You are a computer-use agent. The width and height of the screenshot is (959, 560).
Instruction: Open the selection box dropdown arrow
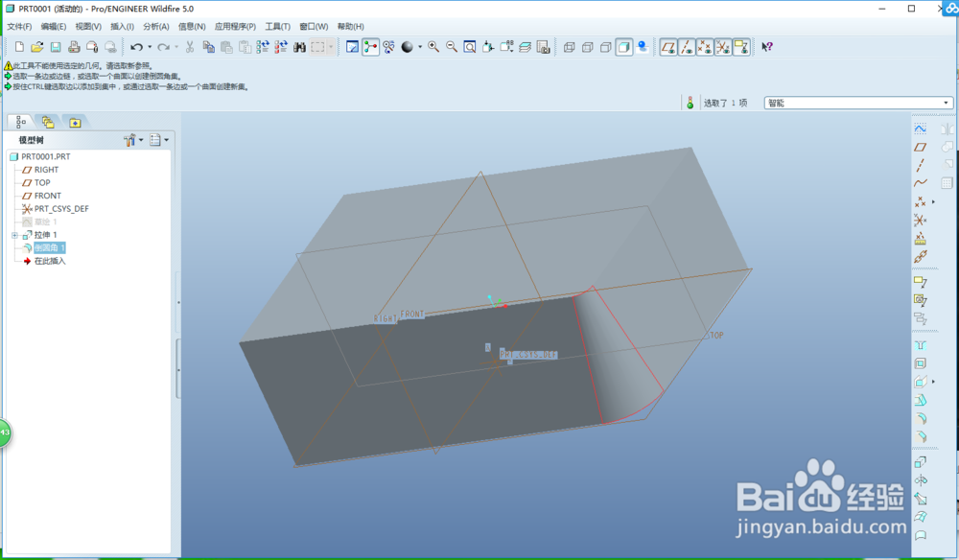[x=331, y=47]
